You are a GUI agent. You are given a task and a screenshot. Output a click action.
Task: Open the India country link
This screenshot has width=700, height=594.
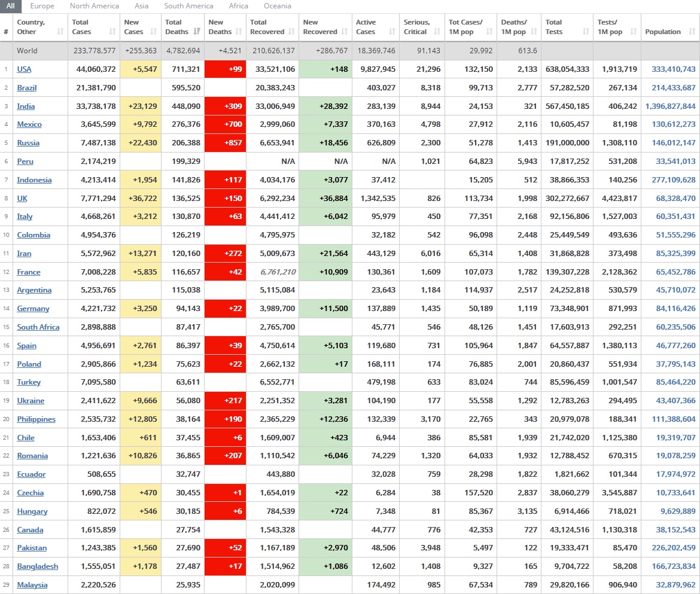(26, 106)
